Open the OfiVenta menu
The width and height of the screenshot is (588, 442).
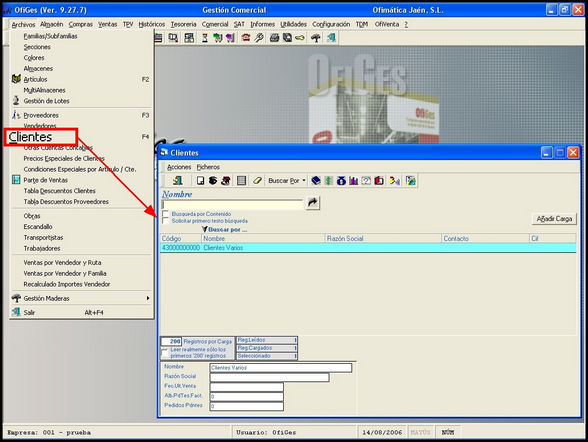(x=387, y=24)
